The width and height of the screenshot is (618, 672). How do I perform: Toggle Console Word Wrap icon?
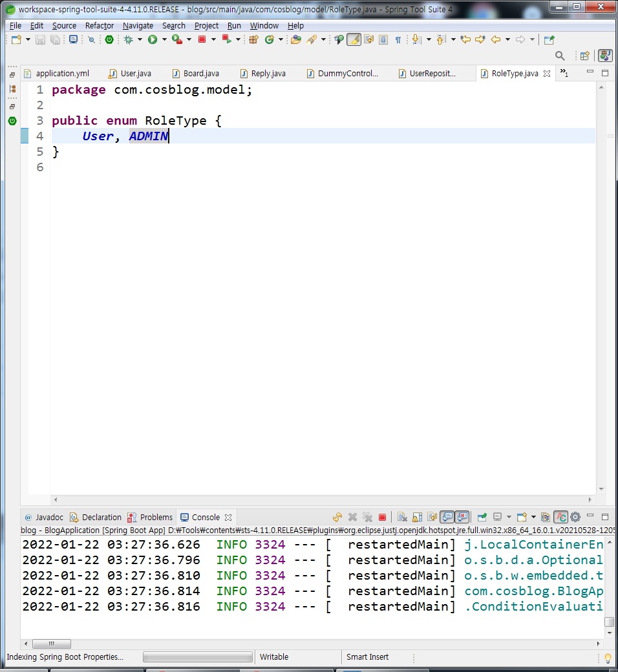432,518
